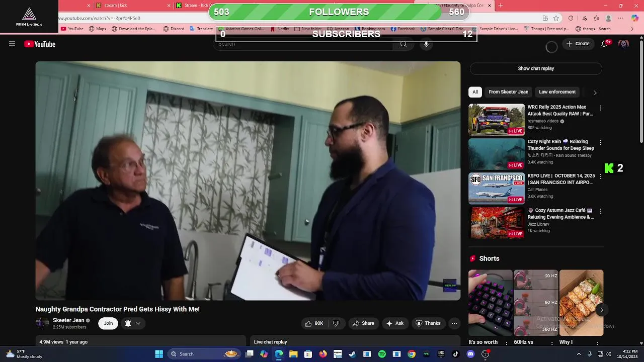Open Google Chrome from the taskbar
The height and width of the screenshot is (362, 644).
coord(412,354)
